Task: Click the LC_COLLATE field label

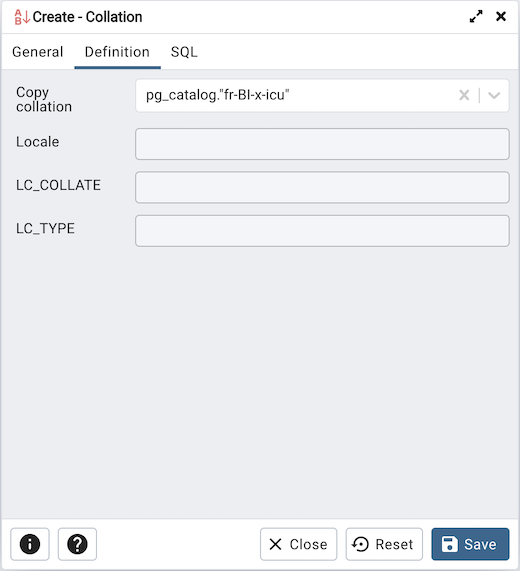Action: pos(58,185)
